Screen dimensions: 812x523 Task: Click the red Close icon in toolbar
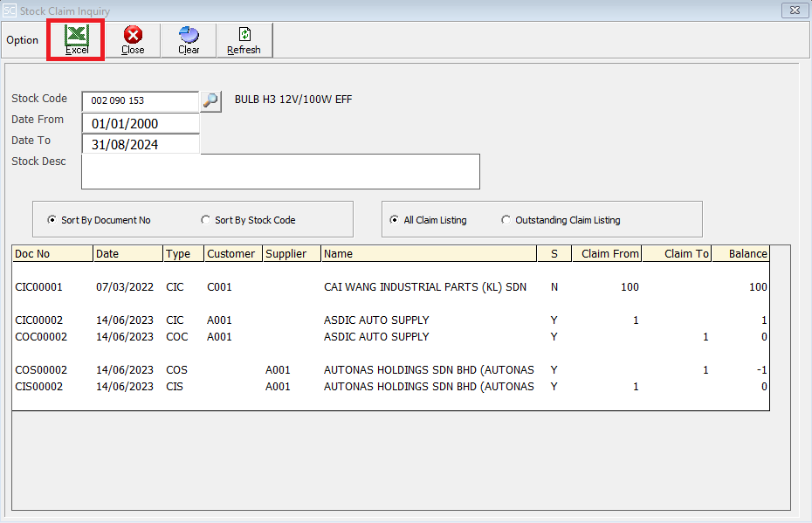(x=133, y=40)
